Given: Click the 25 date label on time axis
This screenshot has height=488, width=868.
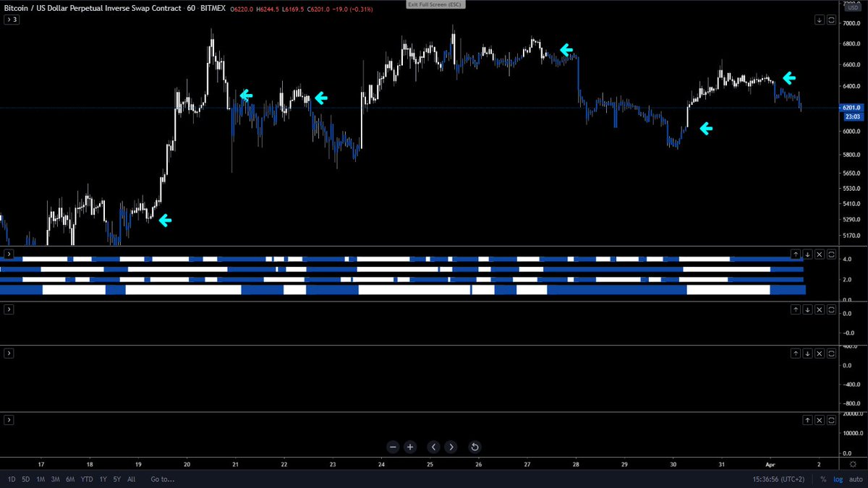Looking at the screenshot, I should [430, 464].
